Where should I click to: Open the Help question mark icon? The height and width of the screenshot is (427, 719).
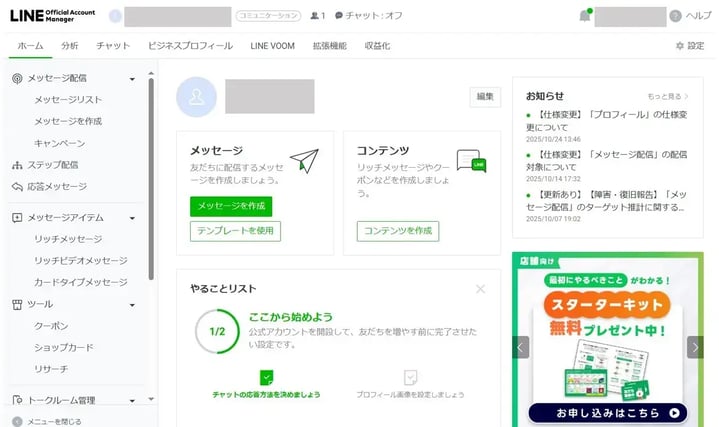(x=676, y=15)
